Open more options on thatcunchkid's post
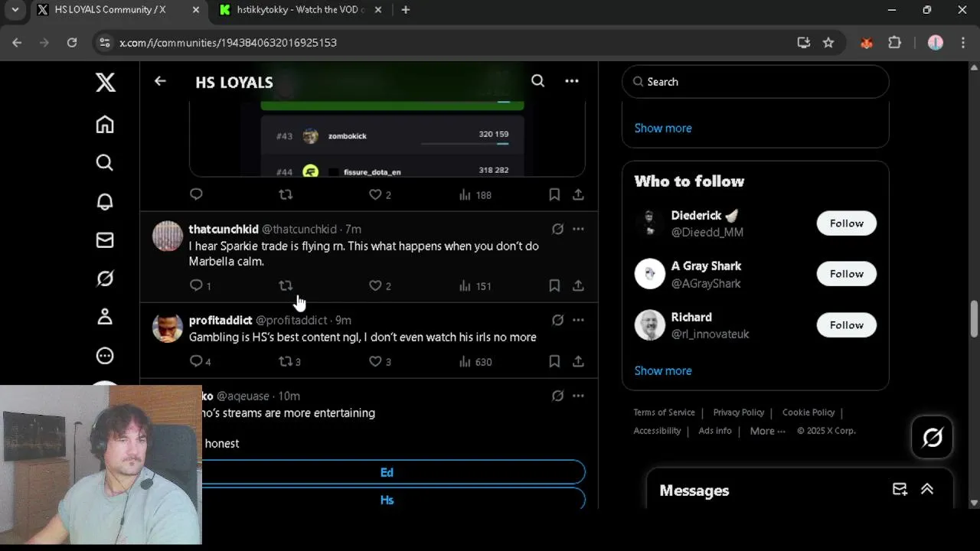 (578, 229)
